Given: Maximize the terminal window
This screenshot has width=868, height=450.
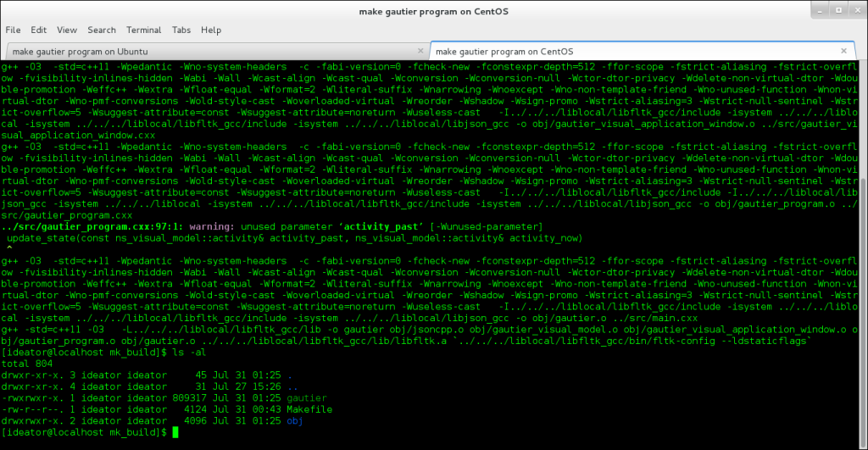Looking at the screenshot, I should pyautogui.click(x=838, y=10).
